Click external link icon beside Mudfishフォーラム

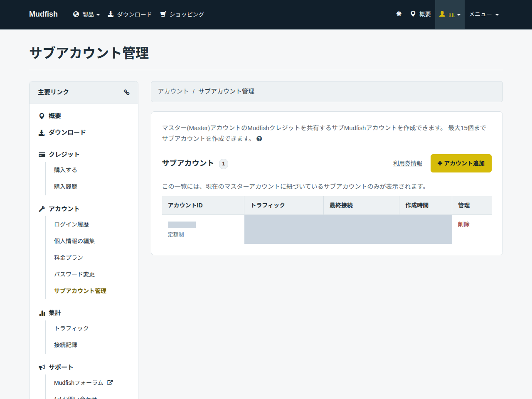pyautogui.click(x=110, y=382)
